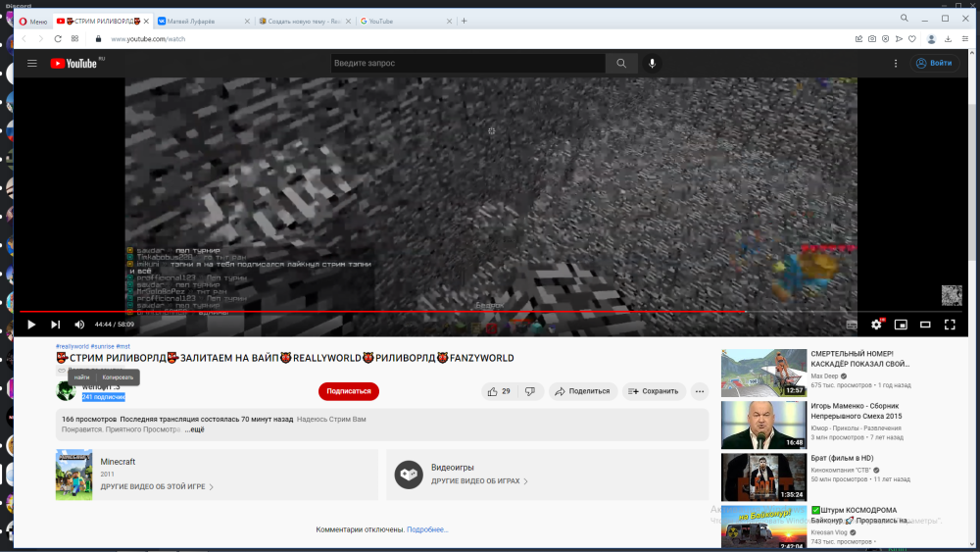Image resolution: width=980 pixels, height=552 pixels.
Task: Dislike the video
Action: click(x=530, y=391)
